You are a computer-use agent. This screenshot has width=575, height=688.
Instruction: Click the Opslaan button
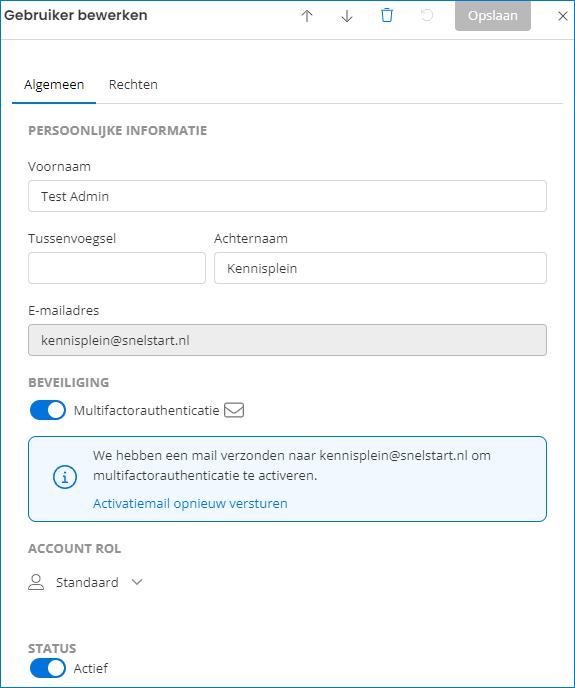coord(492,16)
